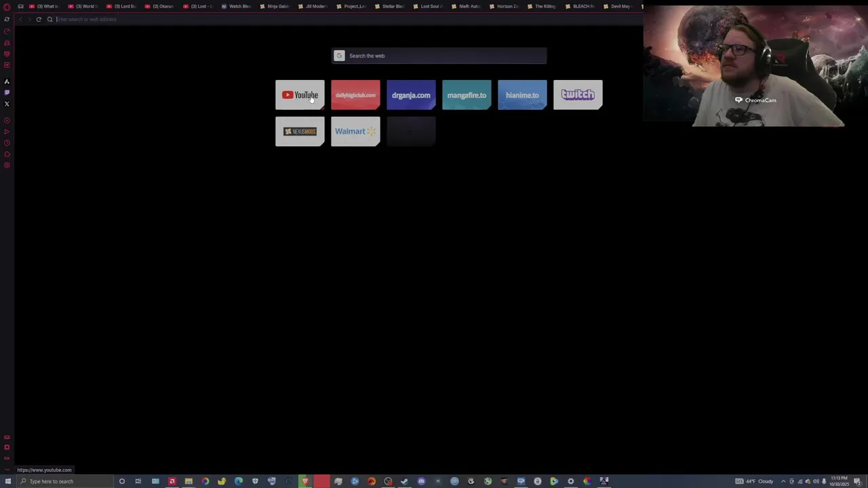Open the sidebar Settings gear icon
The width and height of the screenshot is (868, 488).
click(7, 165)
